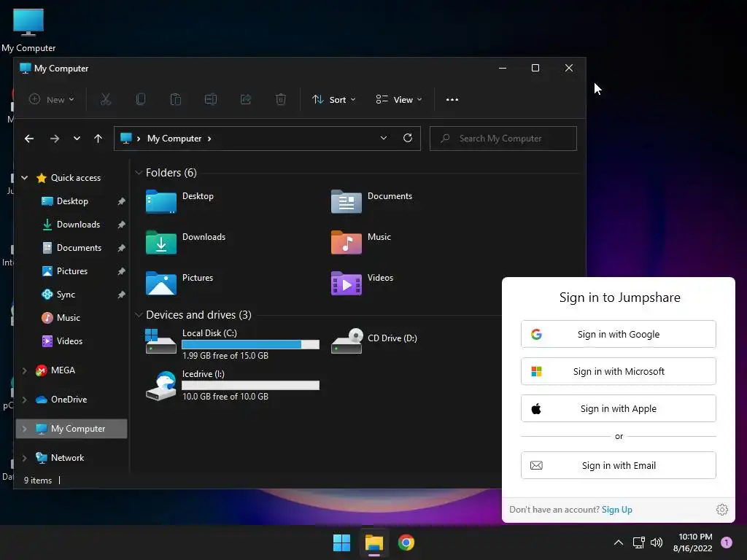
Task: Select the CD Drive (D:)
Action: [374, 341]
